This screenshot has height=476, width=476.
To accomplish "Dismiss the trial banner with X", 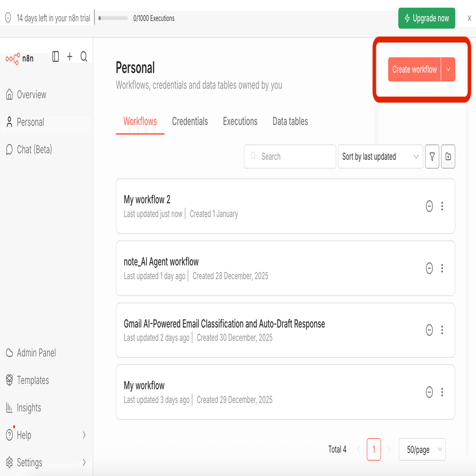I will (x=469, y=18).
